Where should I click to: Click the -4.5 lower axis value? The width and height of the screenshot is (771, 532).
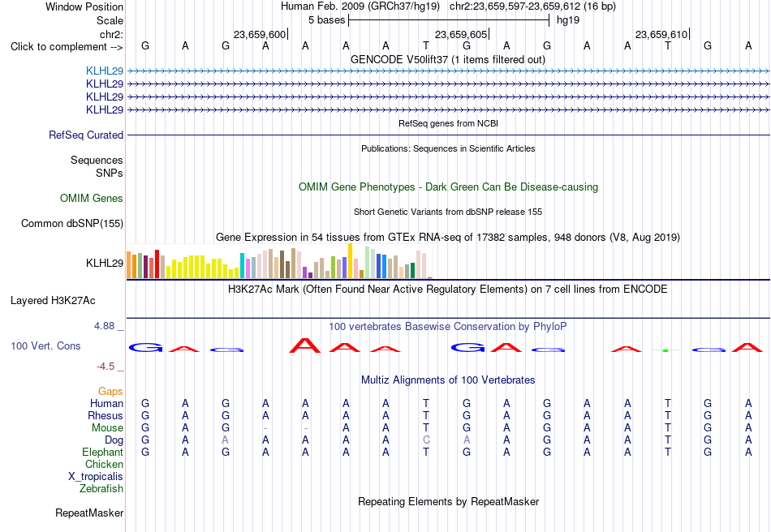tap(106, 367)
